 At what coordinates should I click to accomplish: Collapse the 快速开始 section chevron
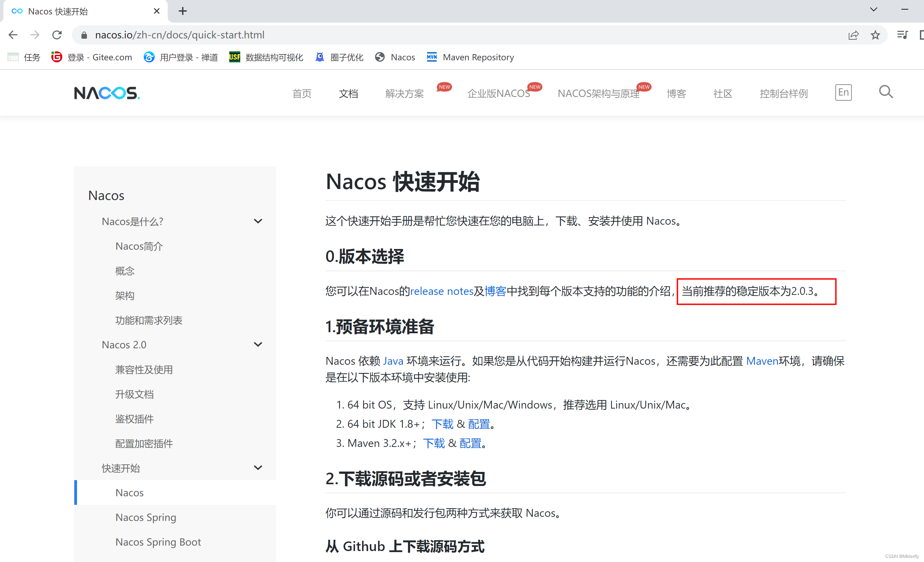(258, 467)
